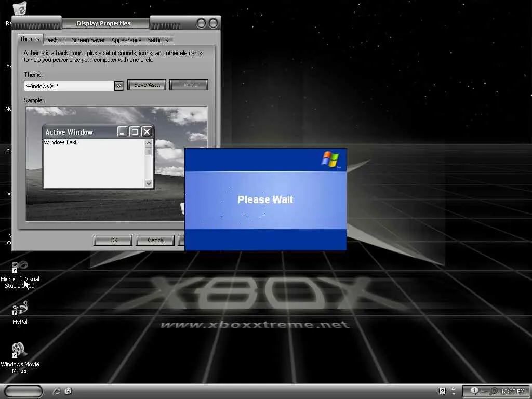Click the small tray icon left of clock area
The image size is (532, 399).
454,391
